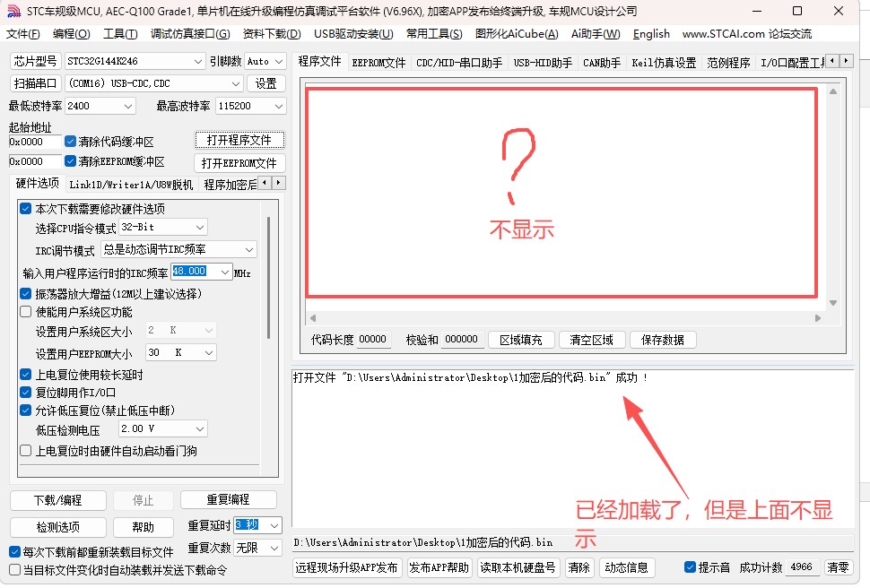Viewport: 870px width, 588px height.
Task: Switch to CAN助手 tab
Action: point(602,63)
